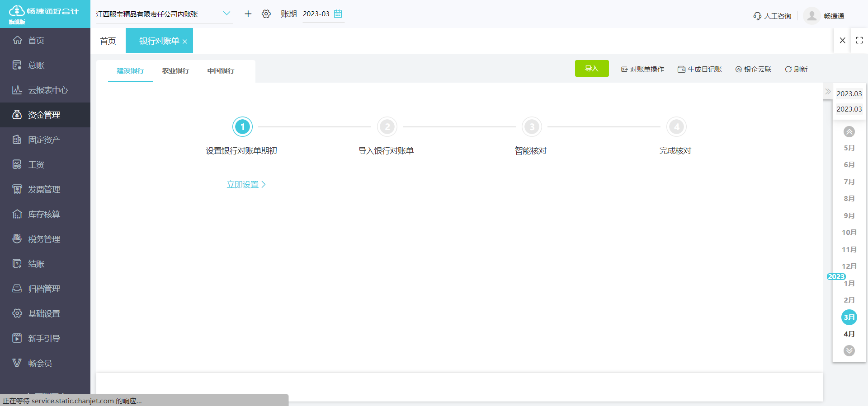Collapse the month panel with the double chevron

pos(828,91)
